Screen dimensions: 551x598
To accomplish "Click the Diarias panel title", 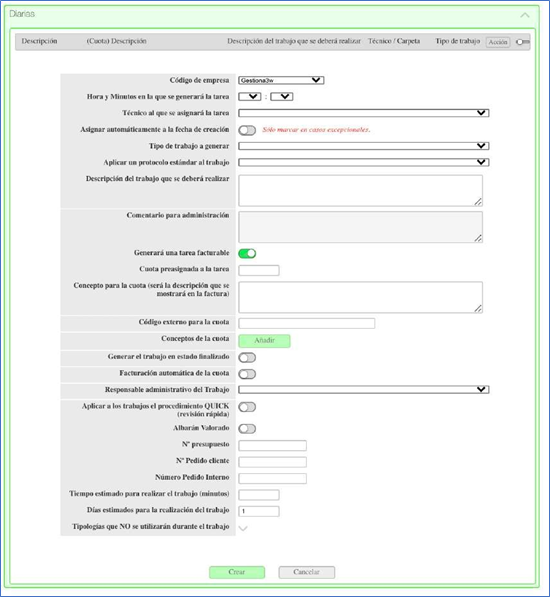I will pyautogui.click(x=22, y=14).
